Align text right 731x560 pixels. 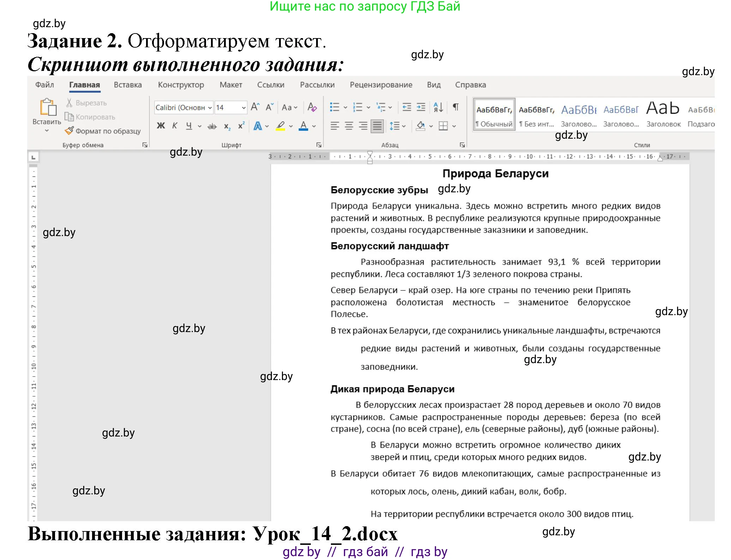(x=363, y=126)
